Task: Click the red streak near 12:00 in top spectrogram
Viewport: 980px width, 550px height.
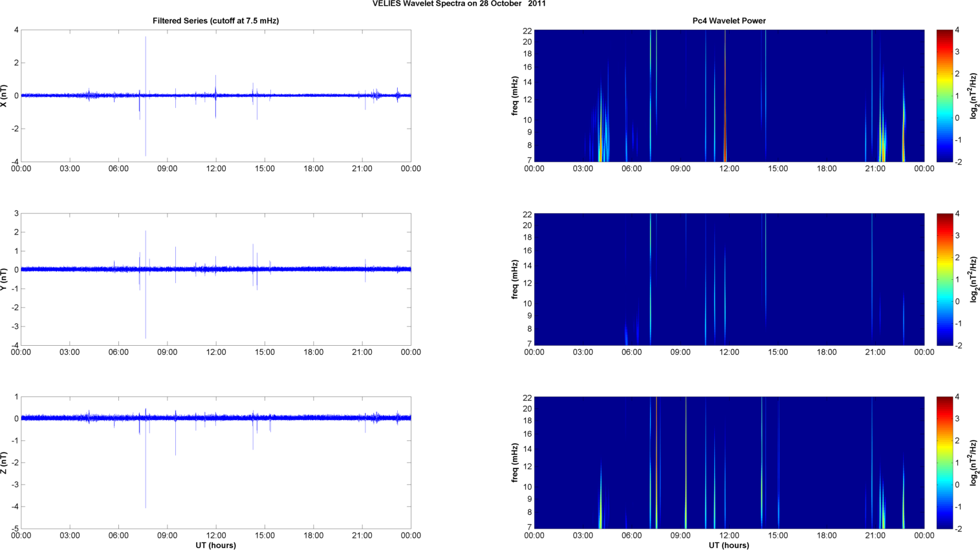Action: 725,97
